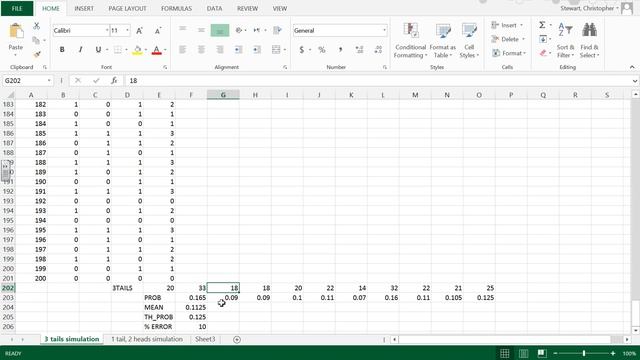Switch to Normal view in status bar
The width and height of the screenshot is (640, 360).
[505, 353]
